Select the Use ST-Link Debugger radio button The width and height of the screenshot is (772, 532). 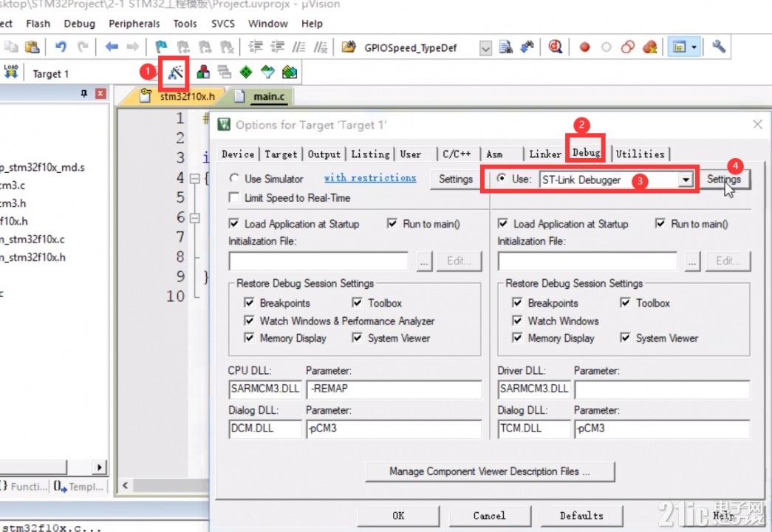click(501, 178)
